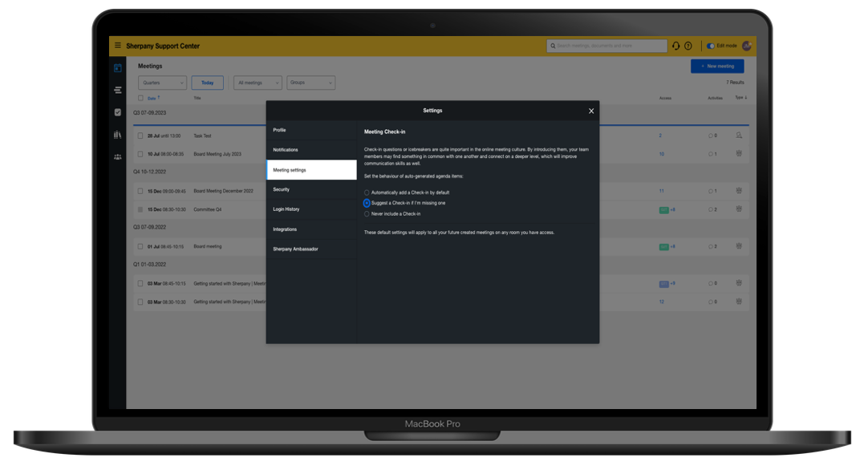Select Automatically add a Check-in by default

click(x=367, y=192)
